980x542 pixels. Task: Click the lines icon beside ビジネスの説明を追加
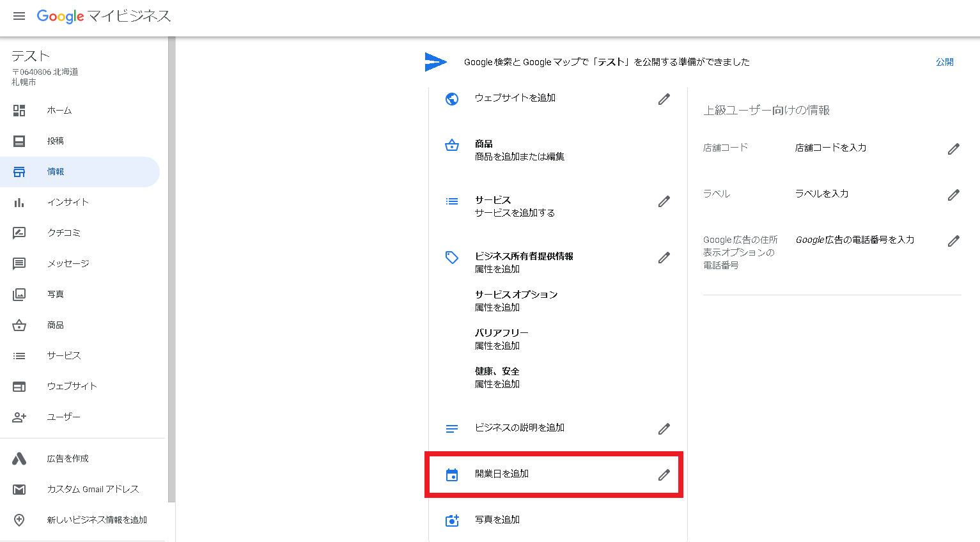452,429
